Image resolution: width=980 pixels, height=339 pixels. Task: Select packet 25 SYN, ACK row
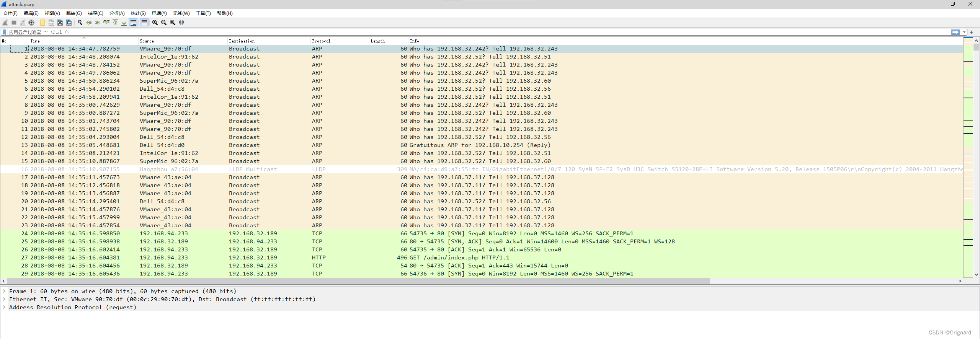[482, 241]
